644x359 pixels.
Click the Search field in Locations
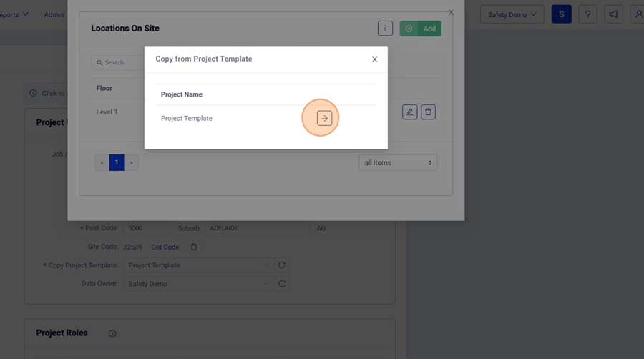pyautogui.click(x=118, y=63)
